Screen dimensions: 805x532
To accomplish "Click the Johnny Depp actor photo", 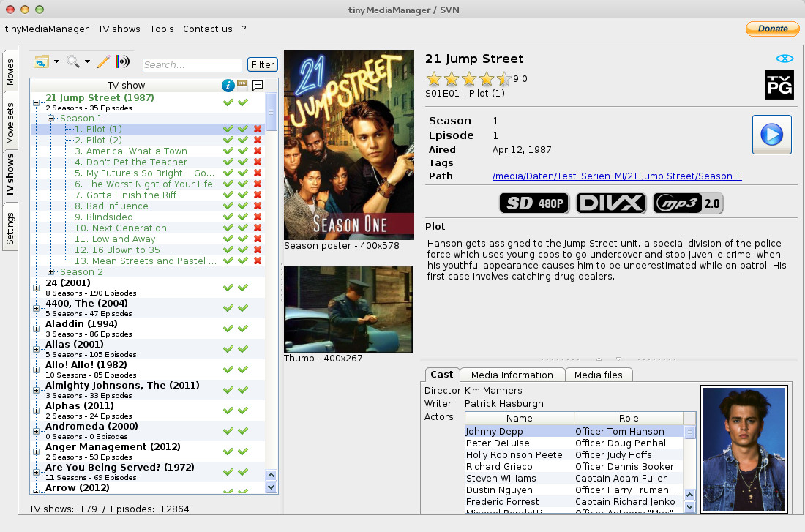I will 744,449.
